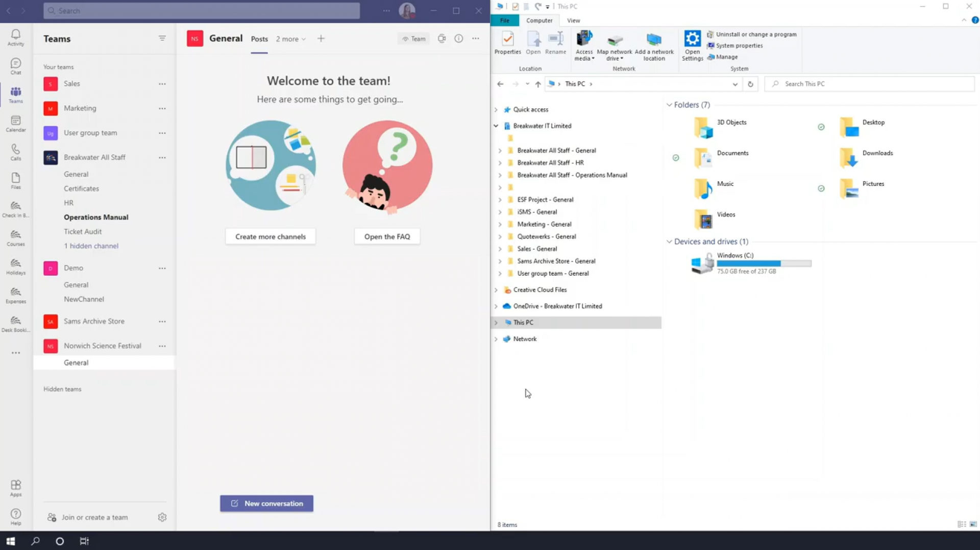This screenshot has width=980, height=550.
Task: Switch to large icons view in status bar
Action: pos(973,524)
